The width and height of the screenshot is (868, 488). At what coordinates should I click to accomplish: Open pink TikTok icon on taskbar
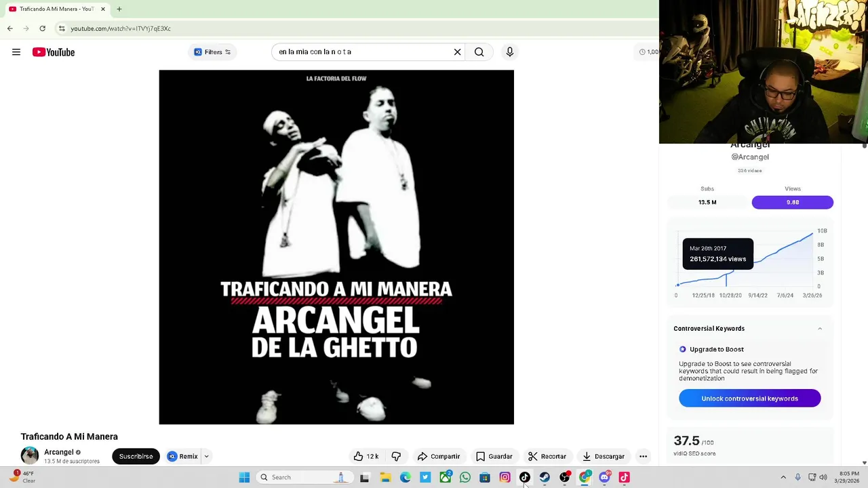coord(625,477)
